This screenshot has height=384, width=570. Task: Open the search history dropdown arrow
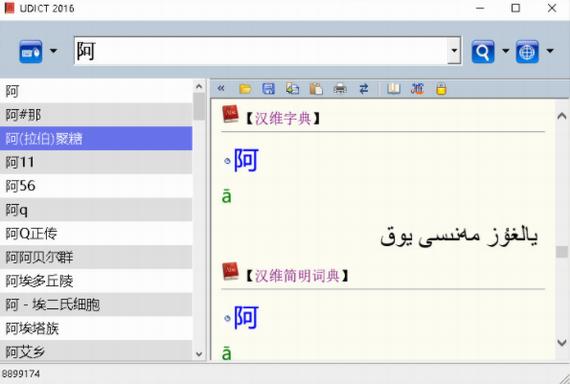454,51
